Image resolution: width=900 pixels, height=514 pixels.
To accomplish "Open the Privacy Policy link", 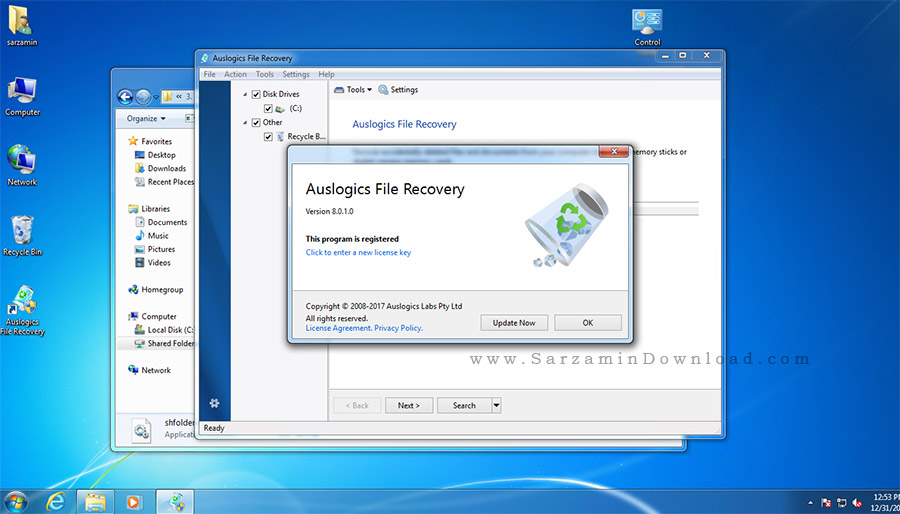I will (399, 328).
